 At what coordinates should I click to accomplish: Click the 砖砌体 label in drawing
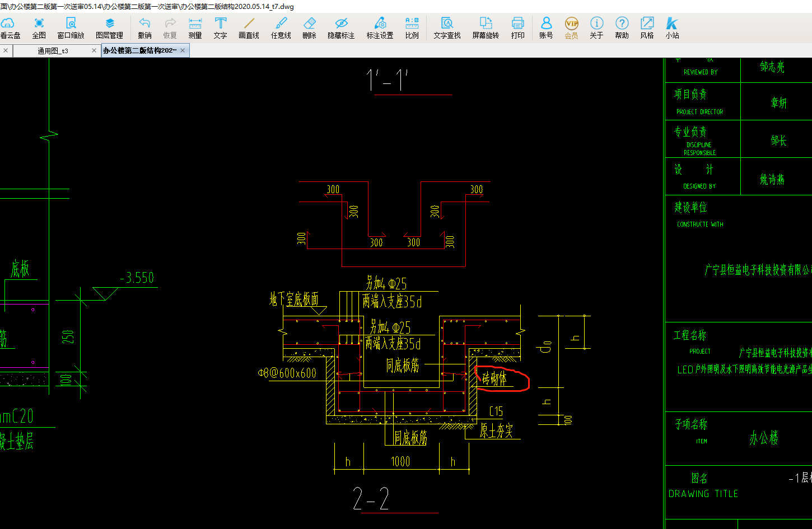(494, 379)
